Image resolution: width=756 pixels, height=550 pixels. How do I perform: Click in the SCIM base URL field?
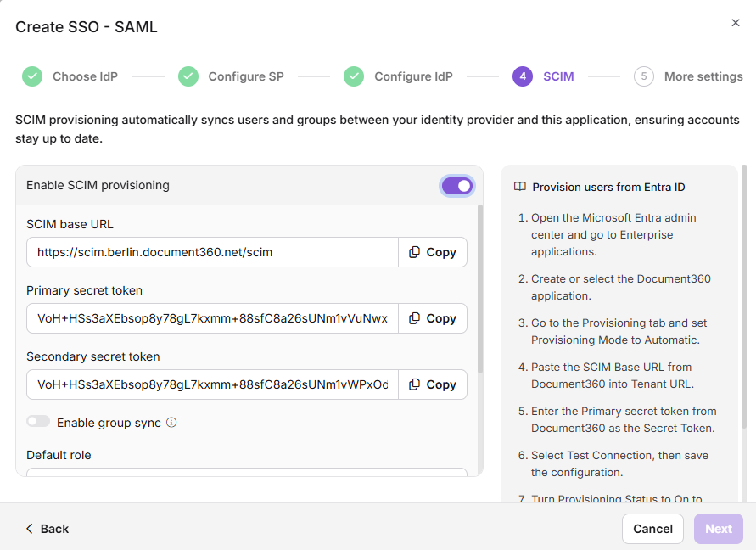[213, 252]
